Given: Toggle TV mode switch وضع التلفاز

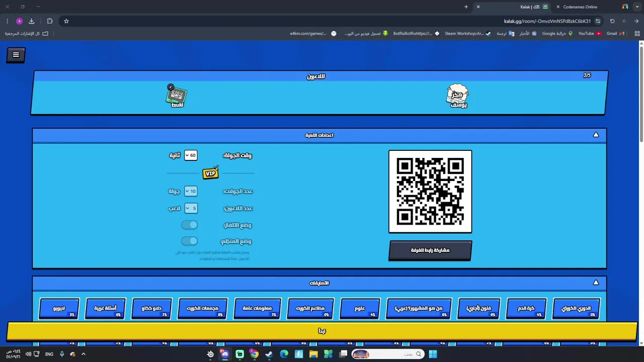Looking at the screenshot, I should (189, 225).
